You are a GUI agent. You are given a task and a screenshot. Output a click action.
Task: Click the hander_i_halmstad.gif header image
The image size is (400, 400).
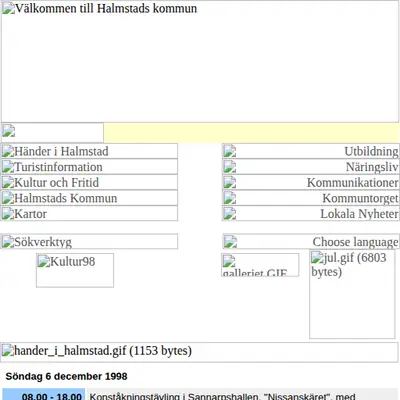199,352
